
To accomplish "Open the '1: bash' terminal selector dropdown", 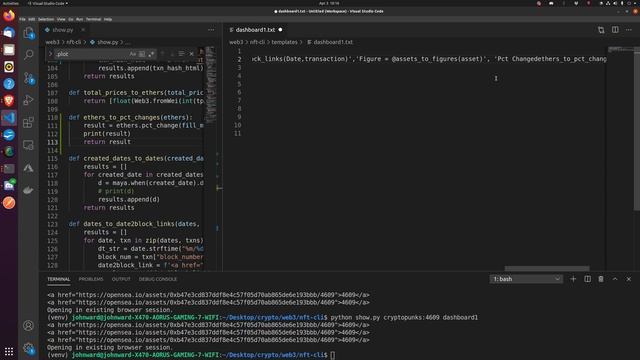I will point(526,279).
